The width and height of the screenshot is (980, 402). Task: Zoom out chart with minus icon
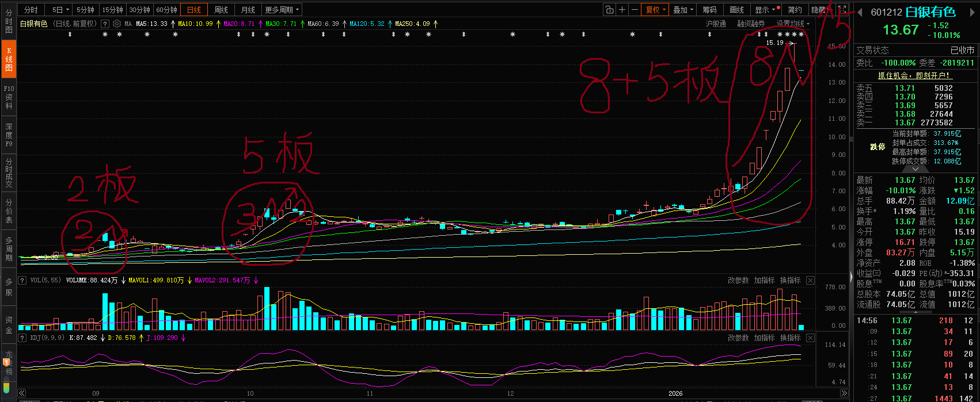[x=635, y=10]
